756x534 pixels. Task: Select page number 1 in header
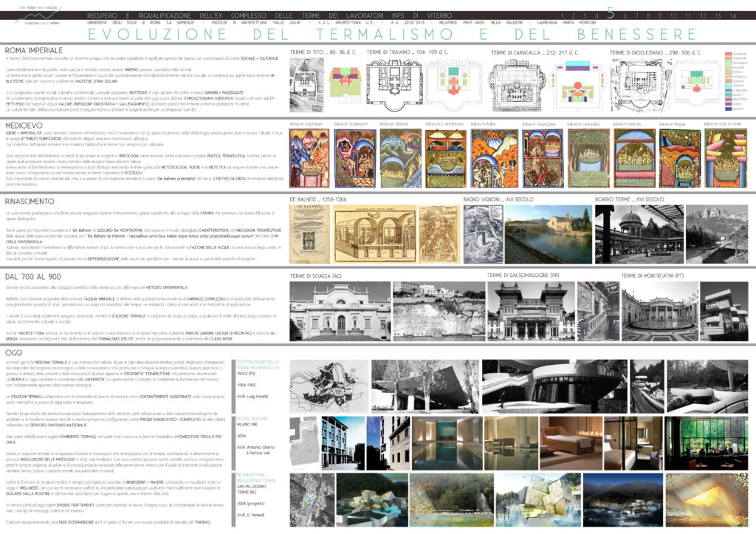(562, 16)
